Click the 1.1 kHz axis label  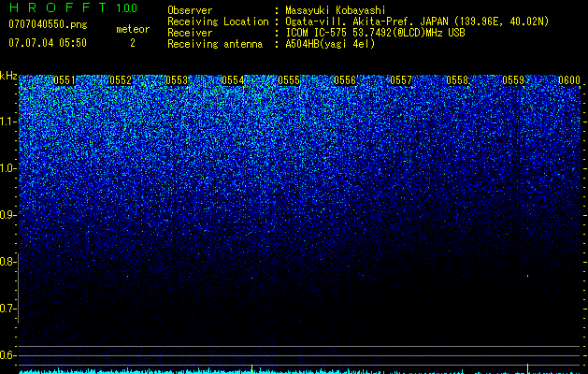[7, 122]
